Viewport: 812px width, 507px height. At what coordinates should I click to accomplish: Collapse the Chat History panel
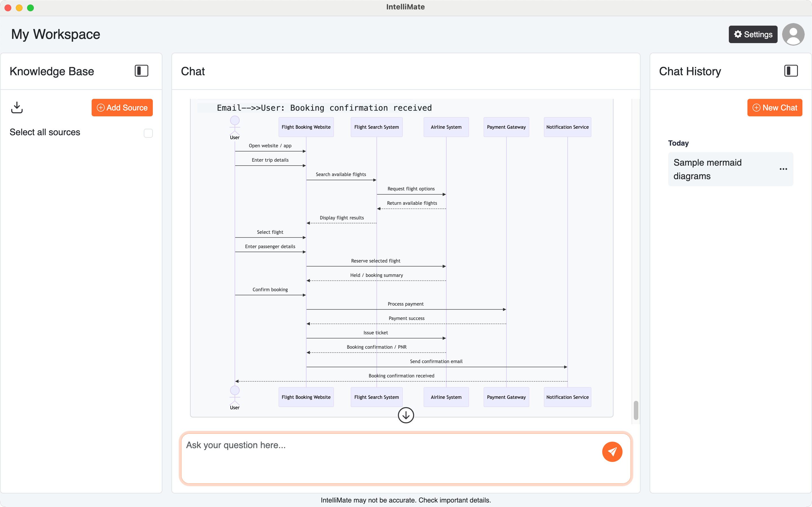point(790,71)
